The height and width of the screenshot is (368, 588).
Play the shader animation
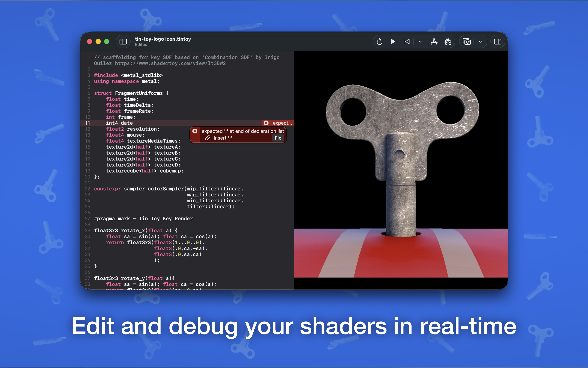point(393,42)
